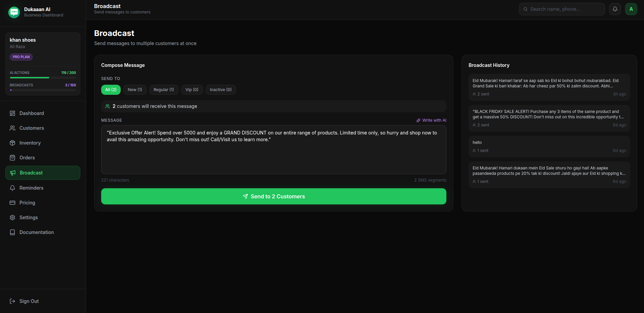Enable the Inactive (0) recipient filter
This screenshot has width=644, height=313.
(220, 90)
